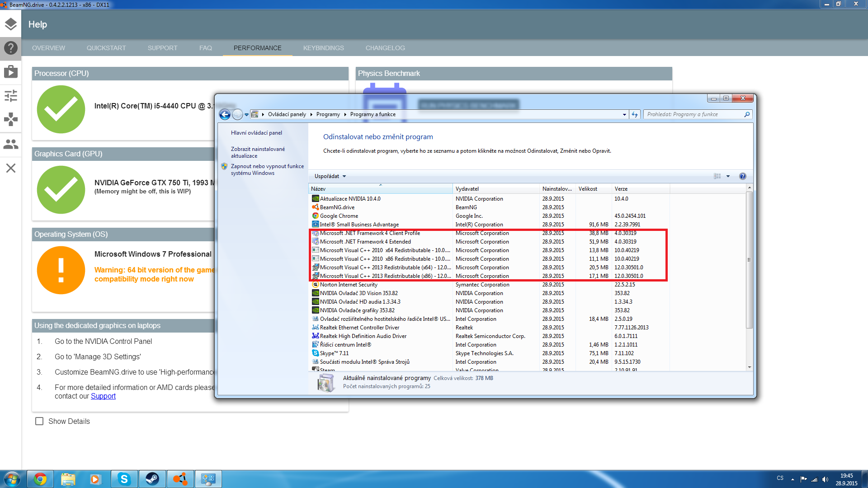Select Skype 7.11 in the list
This screenshot has width=868, height=488.
click(490, 353)
